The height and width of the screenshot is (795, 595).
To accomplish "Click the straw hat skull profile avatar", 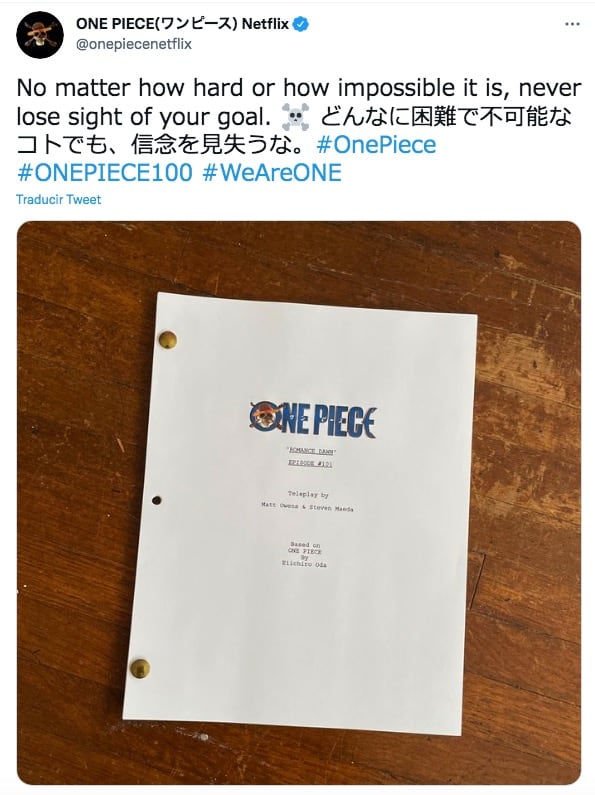I will [x=40, y=34].
